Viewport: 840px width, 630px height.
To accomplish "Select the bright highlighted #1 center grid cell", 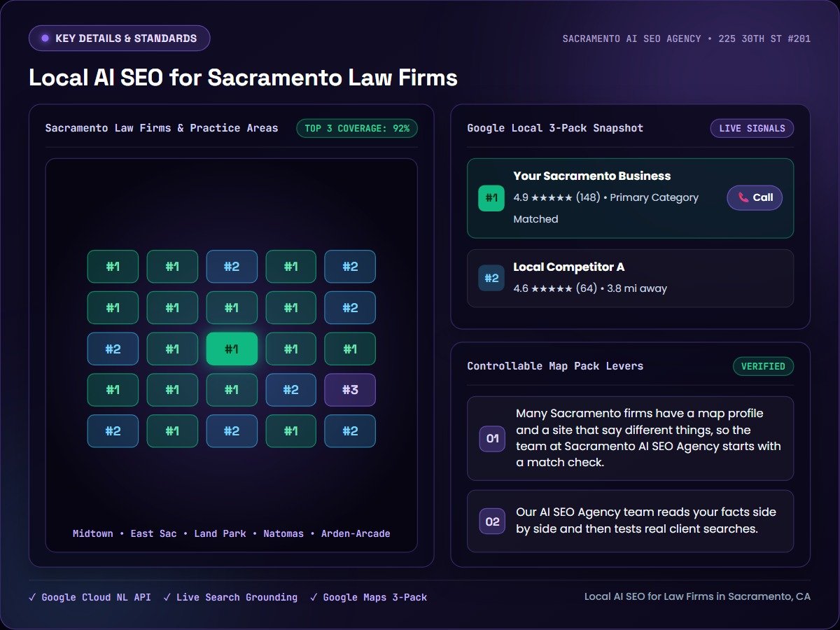I will click(x=232, y=349).
